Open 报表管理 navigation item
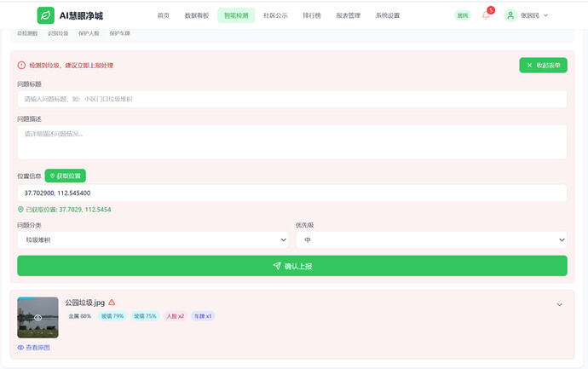Screen dimensions: 588x369 (348, 15)
